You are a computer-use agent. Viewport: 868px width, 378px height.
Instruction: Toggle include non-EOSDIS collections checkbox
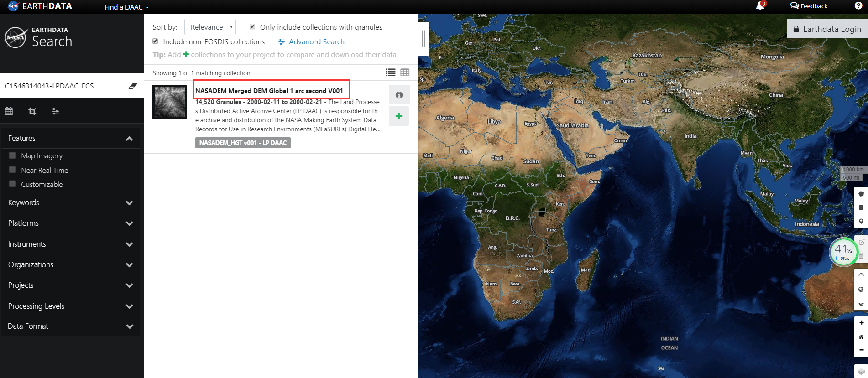(x=155, y=41)
